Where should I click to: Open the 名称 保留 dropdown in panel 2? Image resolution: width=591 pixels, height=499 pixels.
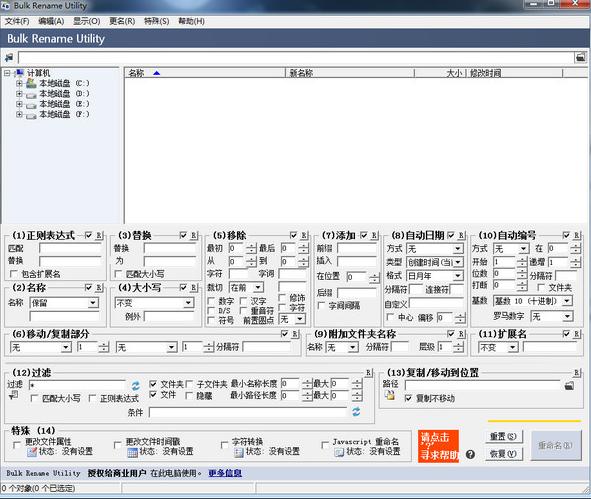(64, 303)
